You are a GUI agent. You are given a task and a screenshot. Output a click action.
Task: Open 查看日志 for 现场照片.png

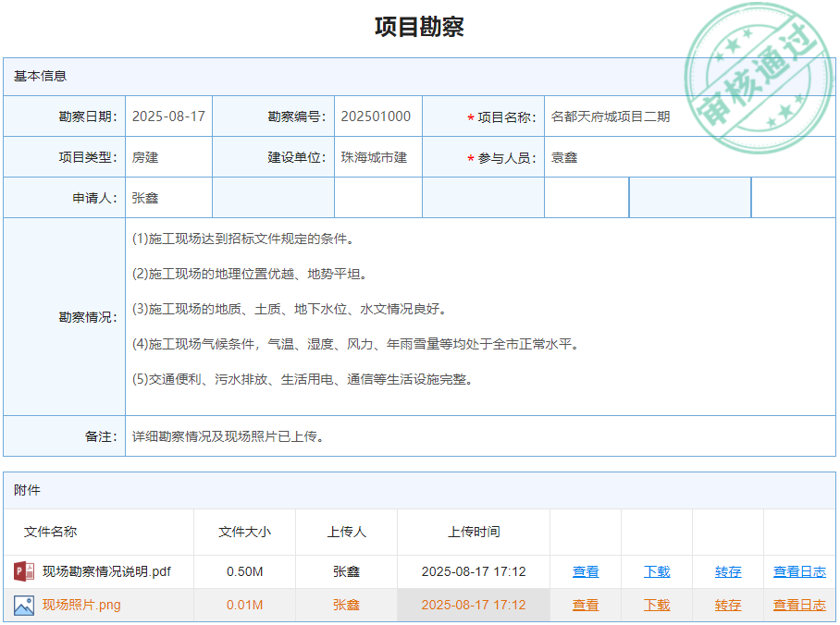799,606
